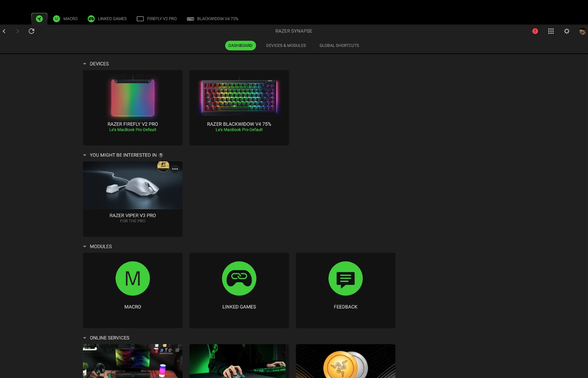
Task: Click the Firefly V2 Pro mat icon in top tab
Action: [x=140, y=19]
